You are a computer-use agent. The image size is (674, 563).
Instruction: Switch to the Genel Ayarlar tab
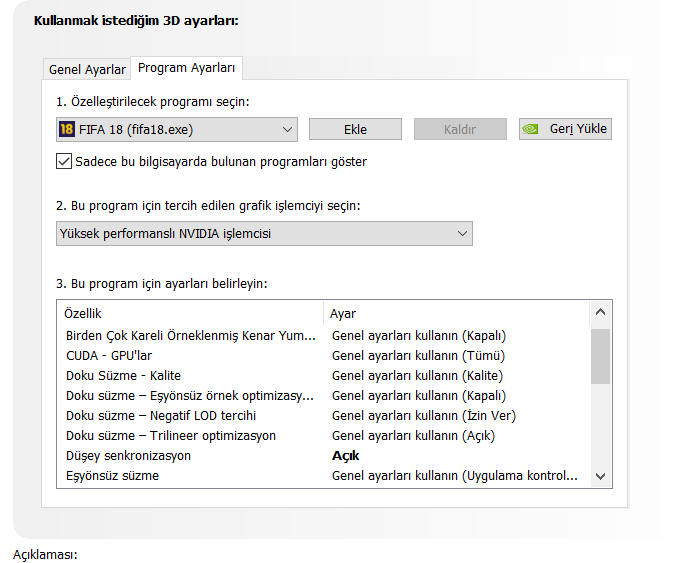tap(87, 69)
